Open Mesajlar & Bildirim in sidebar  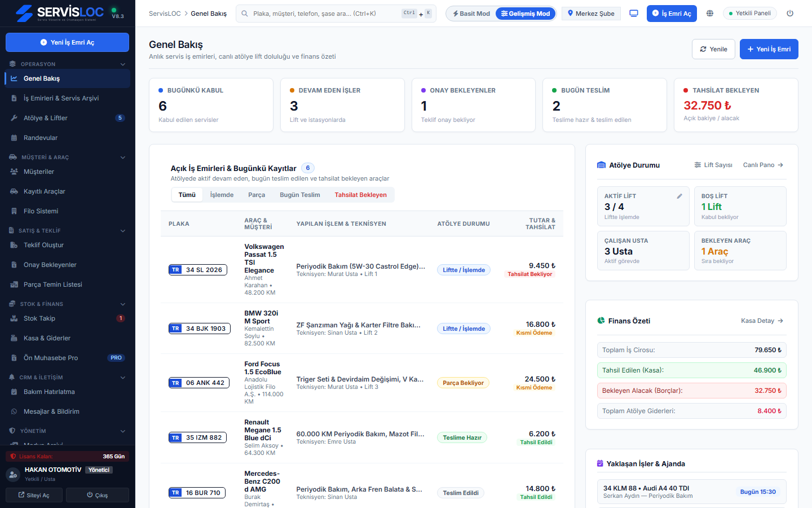[x=68, y=411]
